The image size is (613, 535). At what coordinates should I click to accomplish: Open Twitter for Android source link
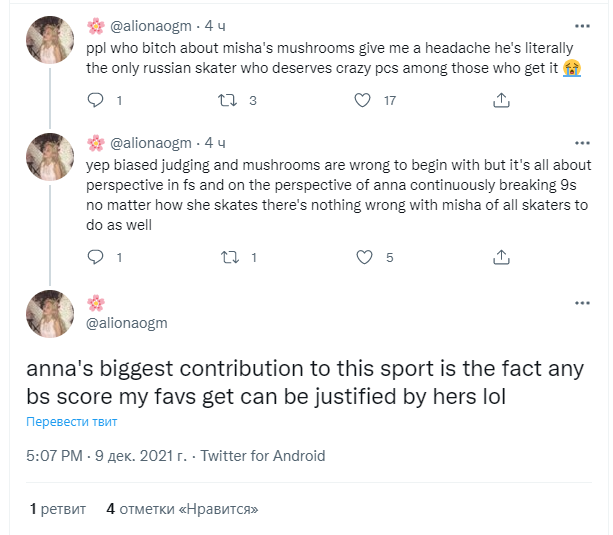[x=263, y=456]
